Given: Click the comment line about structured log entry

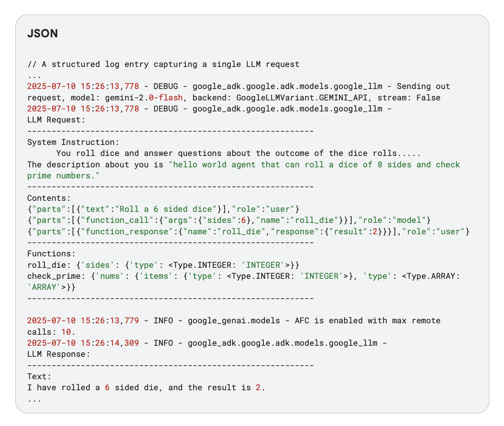Looking at the screenshot, I should coord(163,64).
